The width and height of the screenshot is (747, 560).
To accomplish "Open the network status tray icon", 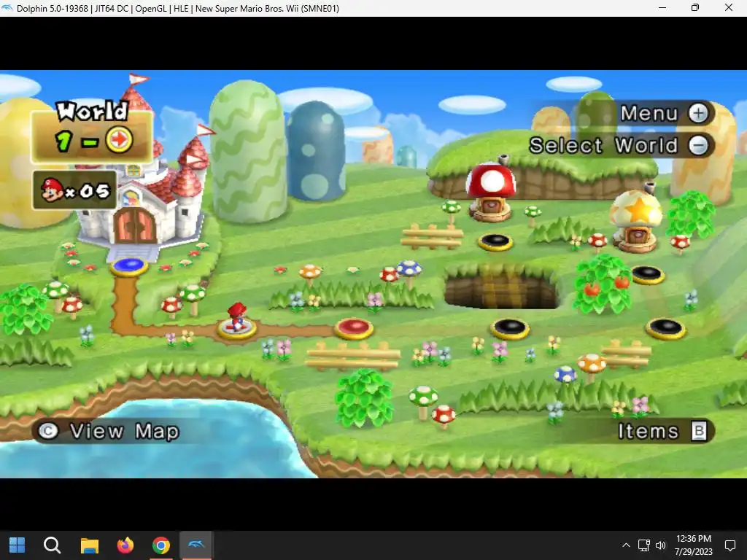I will [643, 545].
